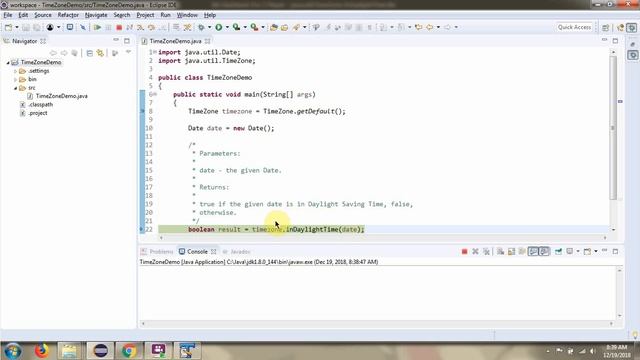
Task: Click the Quick Access search field
Action: pos(574,27)
